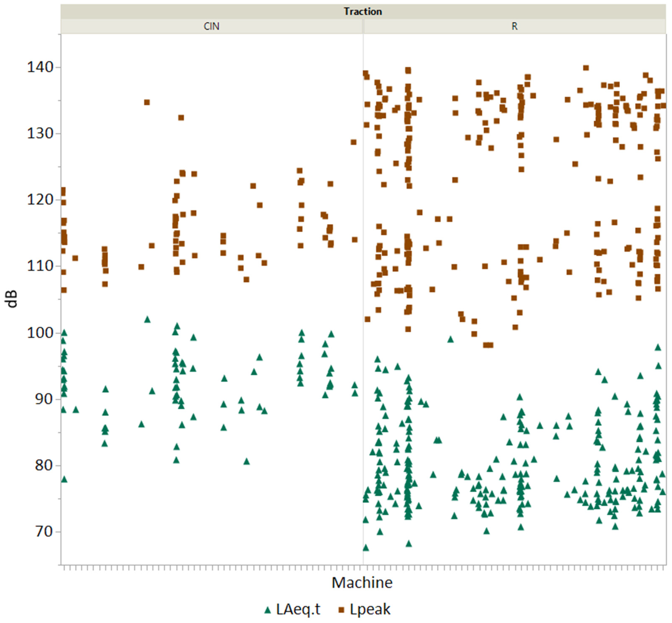Click the Traction header bar
The image size is (672, 623).
[x=363, y=11]
